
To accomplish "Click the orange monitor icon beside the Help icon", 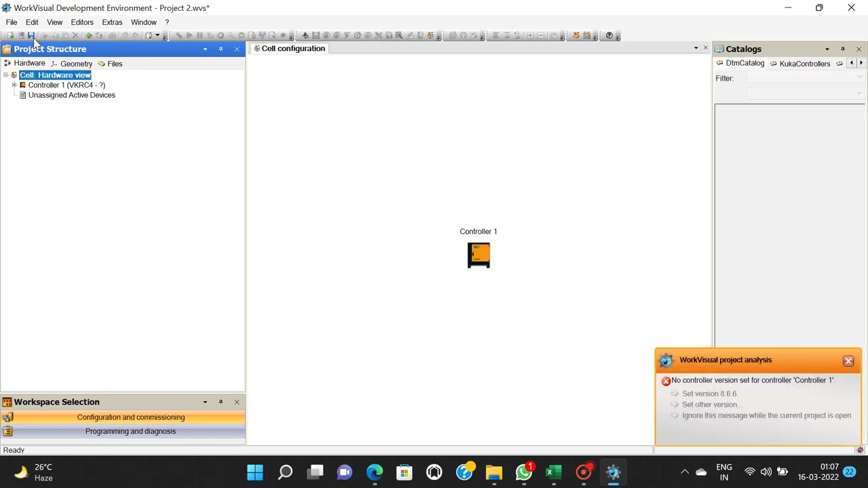I will [x=587, y=35].
